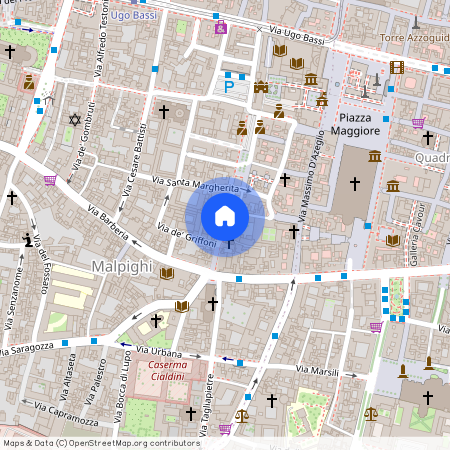The width and height of the screenshot is (450, 450).
Task: Click the Ugo Bassi stop label
Action: pos(133,15)
